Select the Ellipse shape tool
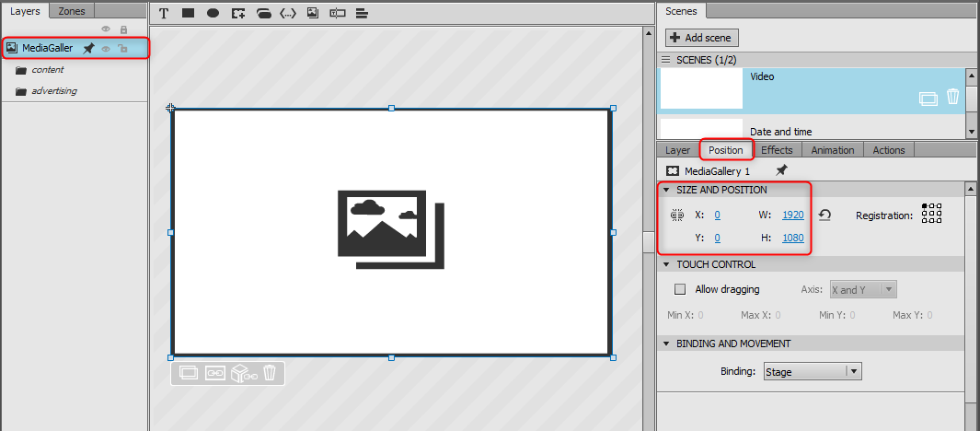This screenshot has width=980, height=431. tap(213, 13)
